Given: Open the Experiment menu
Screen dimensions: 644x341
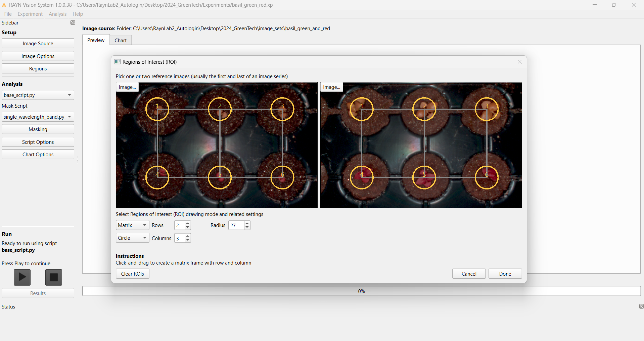Looking at the screenshot, I should click(x=30, y=14).
